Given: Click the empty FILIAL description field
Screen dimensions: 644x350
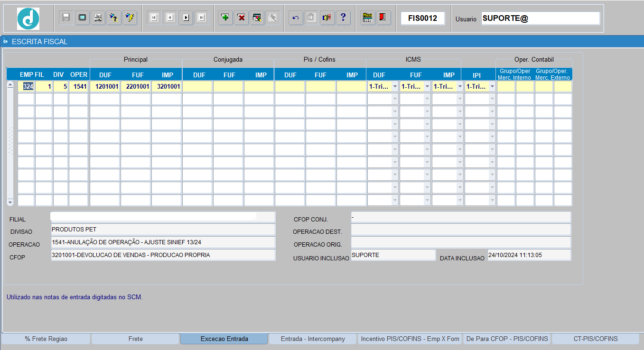Looking at the screenshot, I should pyautogui.click(x=163, y=217).
